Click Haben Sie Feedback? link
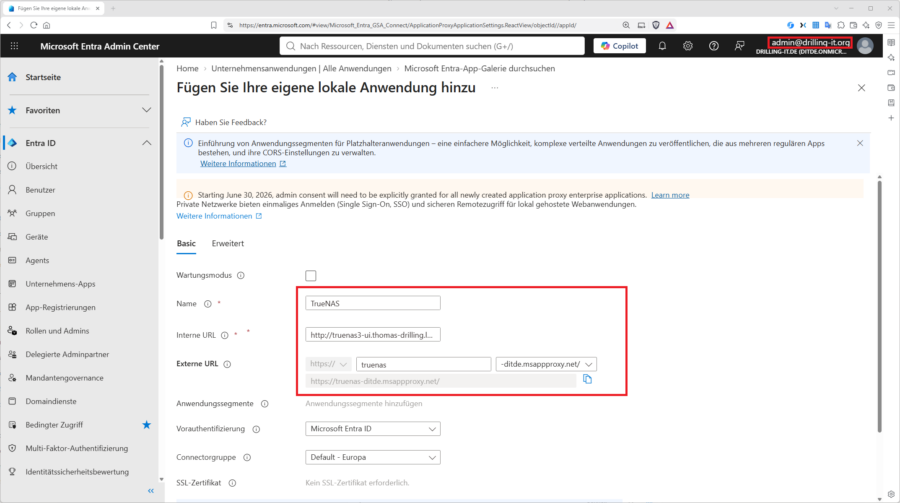The image size is (900, 503). point(224,122)
